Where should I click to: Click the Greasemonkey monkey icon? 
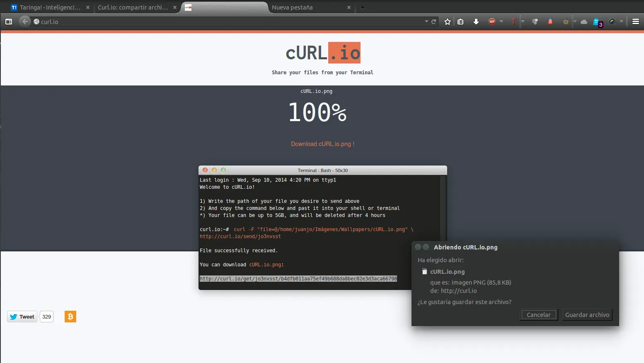click(x=566, y=22)
